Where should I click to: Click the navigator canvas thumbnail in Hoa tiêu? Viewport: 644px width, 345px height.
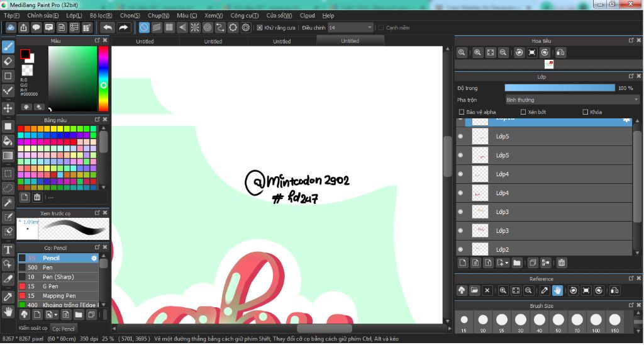click(x=548, y=64)
